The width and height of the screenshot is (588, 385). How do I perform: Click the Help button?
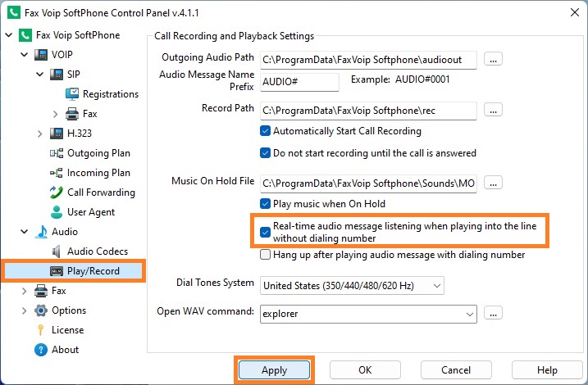(547, 370)
